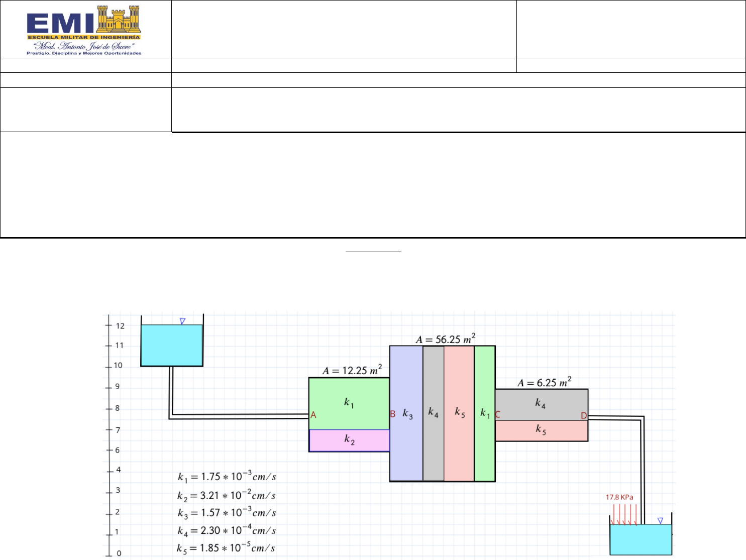Image resolution: width=746 pixels, height=560 pixels.
Task: Click the lower cyan water reservoir
Action: click(641, 540)
